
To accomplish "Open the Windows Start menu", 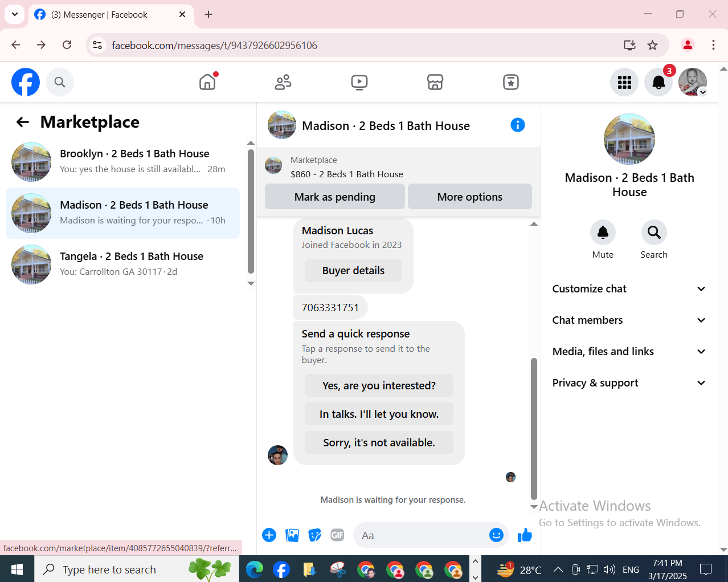I will 17,569.
